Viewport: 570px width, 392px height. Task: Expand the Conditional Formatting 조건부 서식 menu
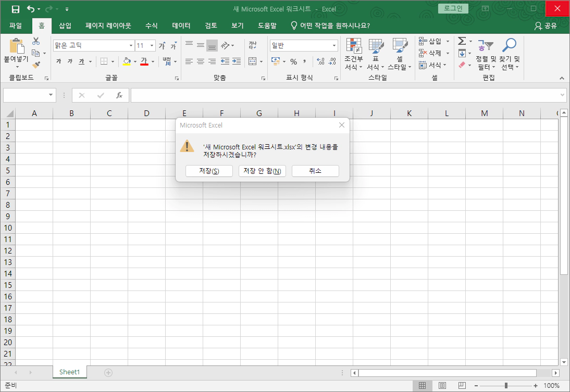point(354,54)
